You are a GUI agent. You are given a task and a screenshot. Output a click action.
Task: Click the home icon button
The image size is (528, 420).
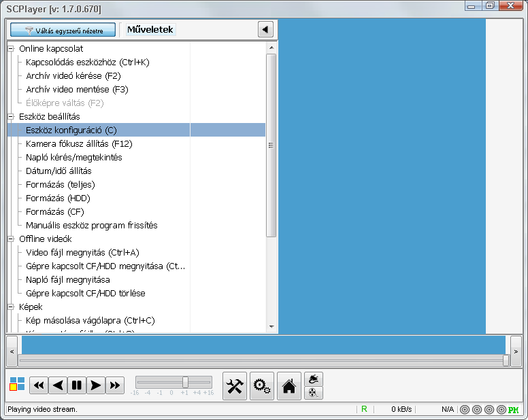tap(289, 386)
